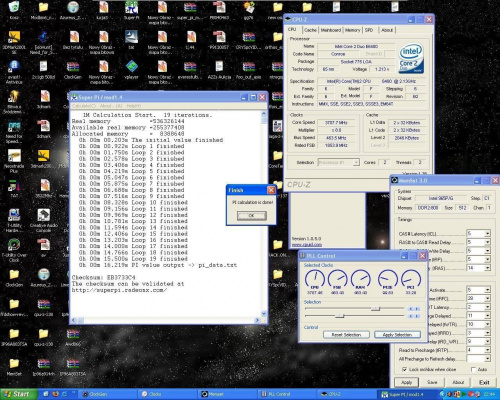The image size is (500, 400).
Task: Enable the Auto checkbox in MemSet
Action: click(x=473, y=369)
